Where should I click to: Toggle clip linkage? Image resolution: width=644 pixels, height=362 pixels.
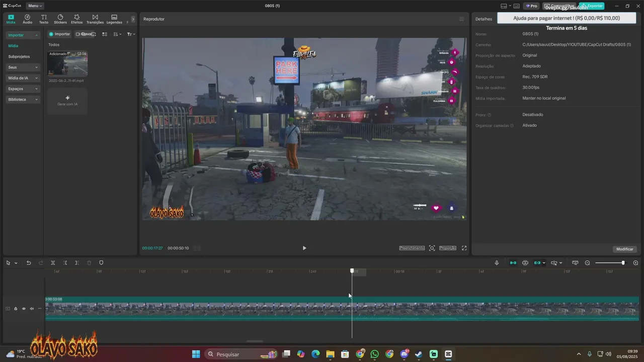(x=537, y=263)
